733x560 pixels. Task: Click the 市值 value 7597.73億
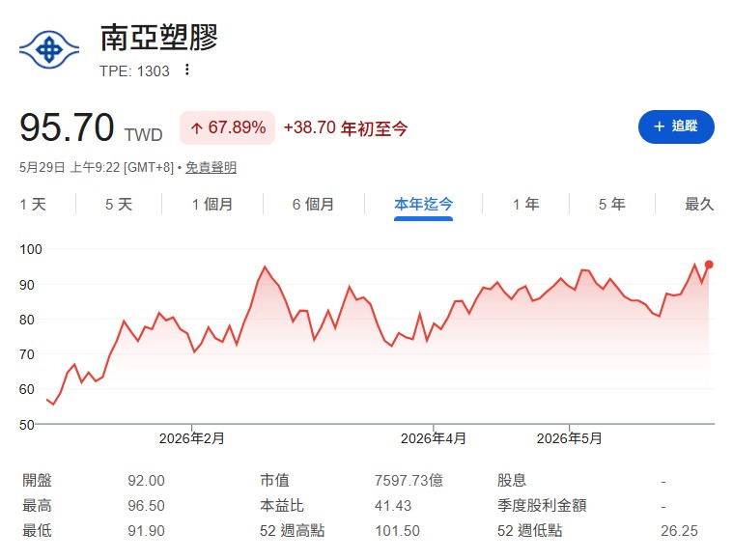409,481
